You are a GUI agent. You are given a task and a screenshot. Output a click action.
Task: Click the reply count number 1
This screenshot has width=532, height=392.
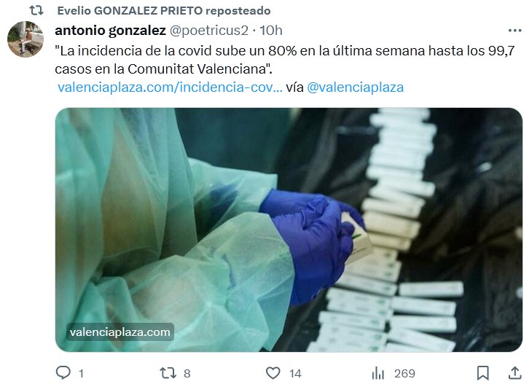coord(81,373)
